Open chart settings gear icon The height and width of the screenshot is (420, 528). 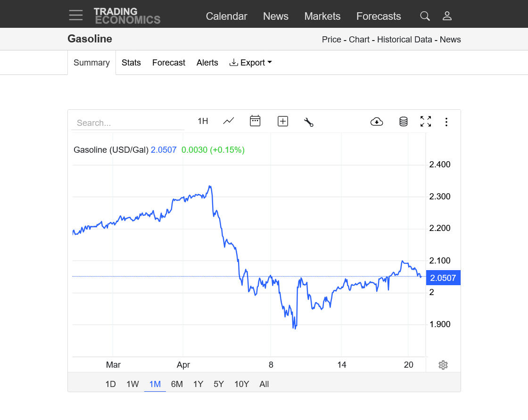click(443, 365)
